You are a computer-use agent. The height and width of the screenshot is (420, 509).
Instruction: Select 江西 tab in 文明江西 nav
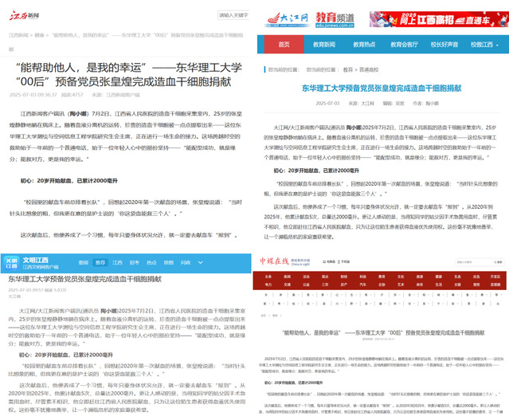[x=117, y=262]
